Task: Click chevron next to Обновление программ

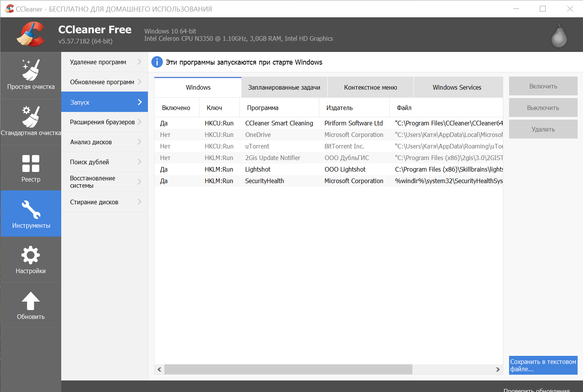Action: [139, 82]
